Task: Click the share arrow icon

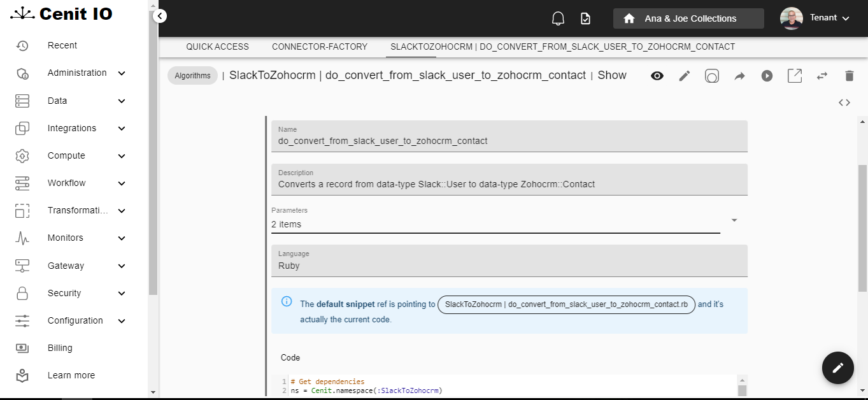Action: (739, 76)
